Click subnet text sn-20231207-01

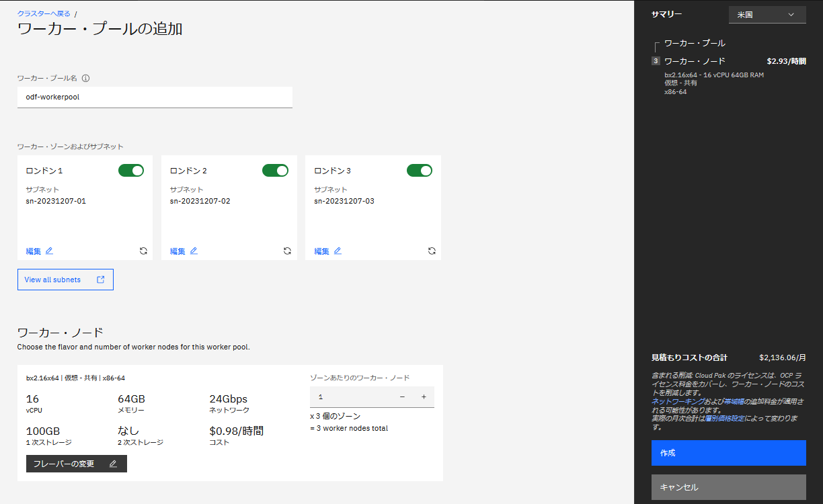[56, 201]
